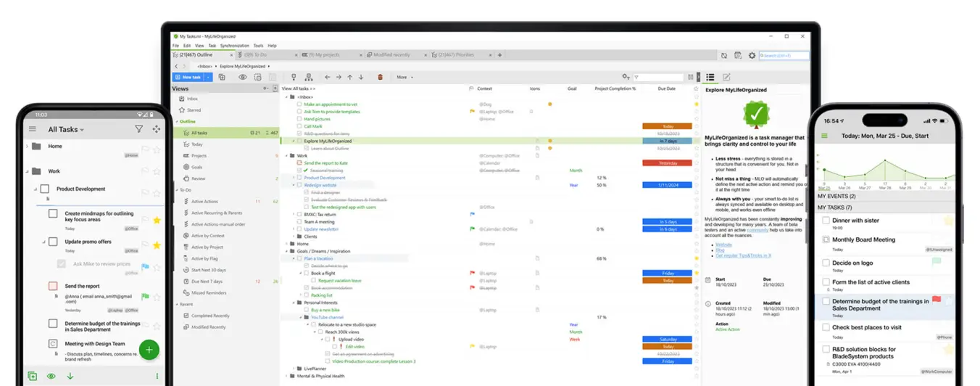Open the Website link in notes panel
This screenshot has height=386, width=980.
click(723, 245)
